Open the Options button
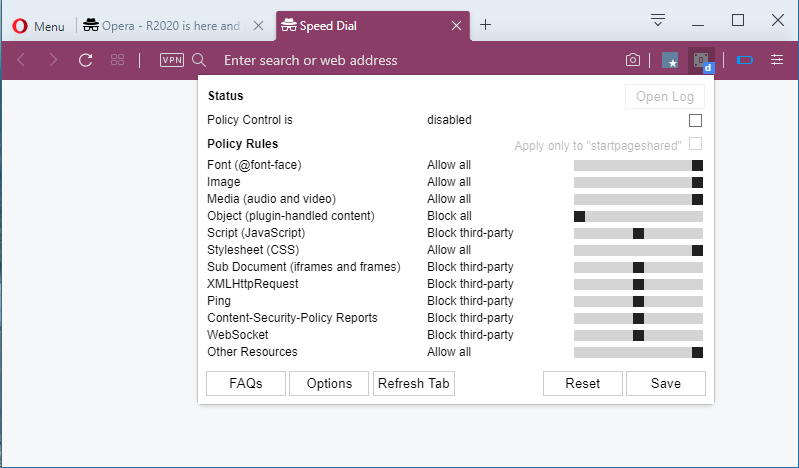 click(x=329, y=383)
